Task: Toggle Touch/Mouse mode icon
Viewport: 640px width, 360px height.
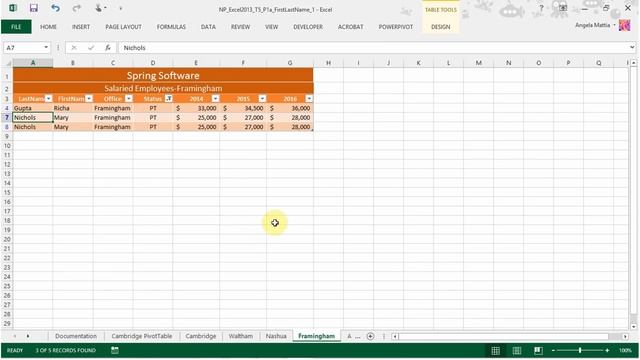Action: [x=98, y=8]
